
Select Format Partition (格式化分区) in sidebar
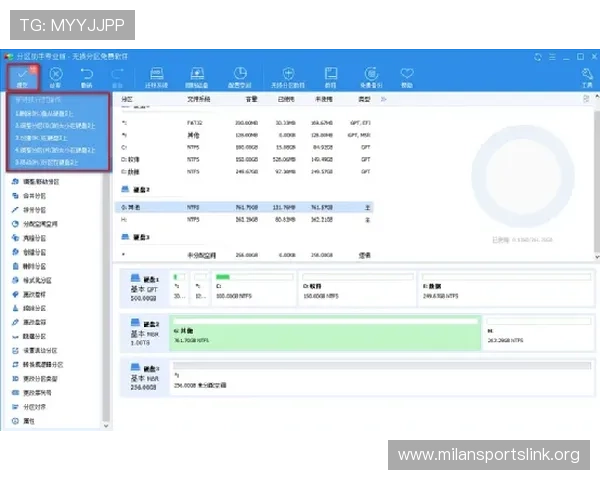click(31, 280)
